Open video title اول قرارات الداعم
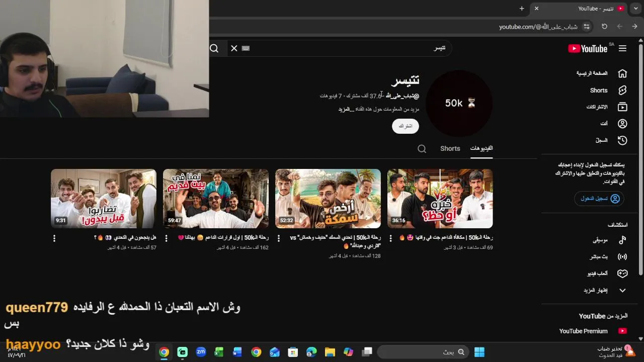The height and width of the screenshot is (362, 644). pos(223,238)
